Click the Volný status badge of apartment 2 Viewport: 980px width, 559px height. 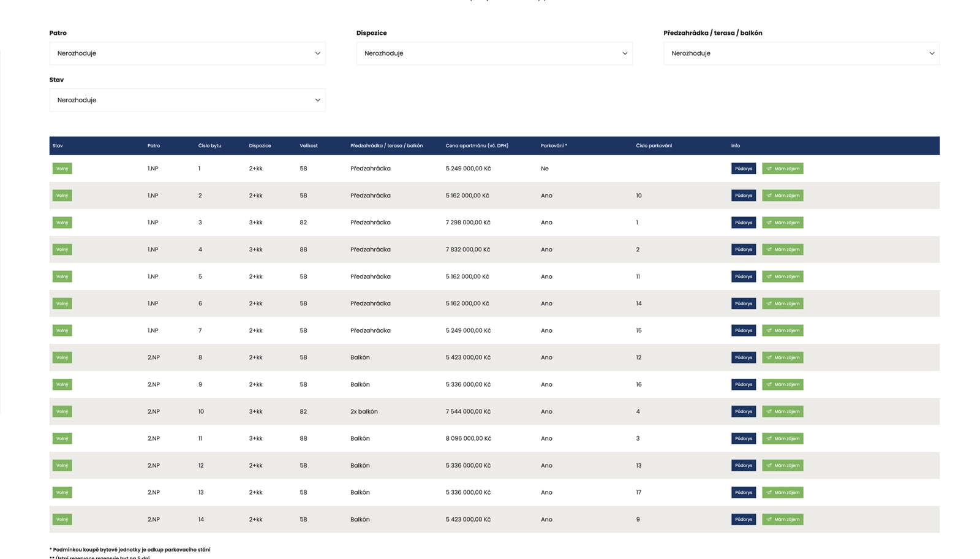tap(62, 196)
